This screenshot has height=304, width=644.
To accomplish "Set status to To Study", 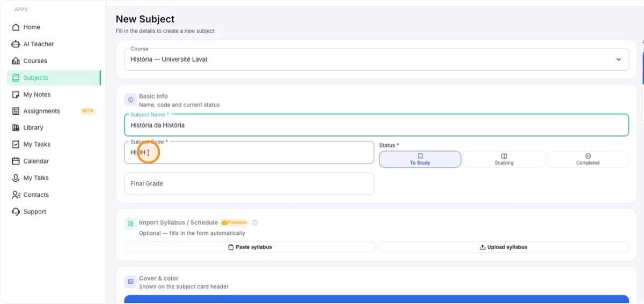I will (420, 159).
